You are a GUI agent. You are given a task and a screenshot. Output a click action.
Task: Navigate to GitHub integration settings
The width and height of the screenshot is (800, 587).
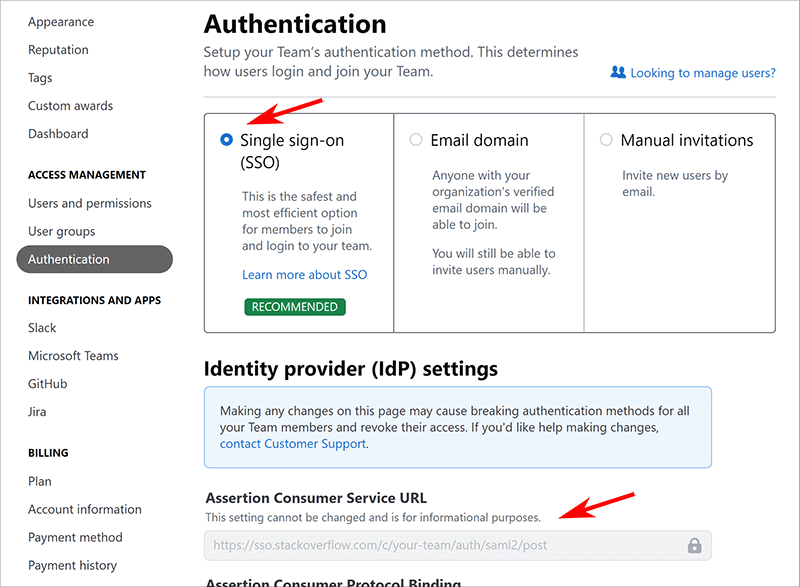pos(48,384)
